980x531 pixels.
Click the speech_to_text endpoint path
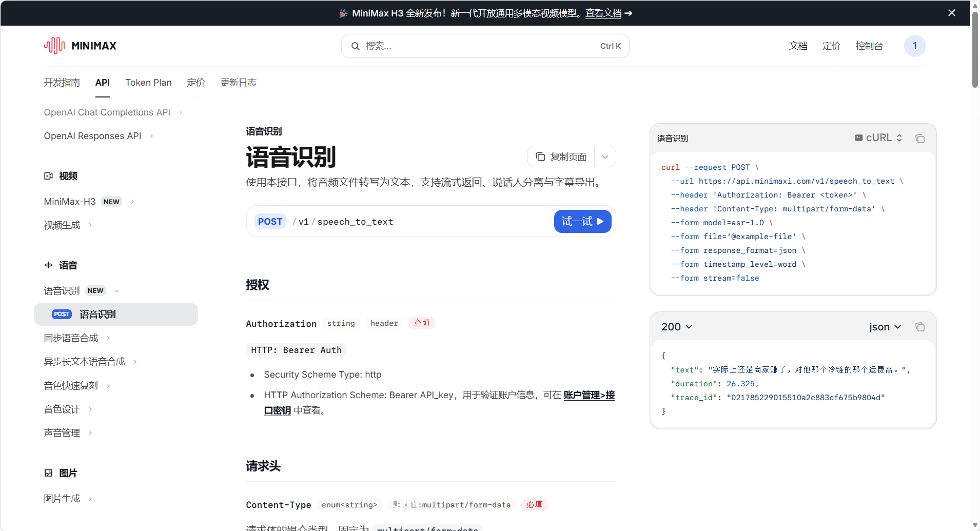[355, 222]
